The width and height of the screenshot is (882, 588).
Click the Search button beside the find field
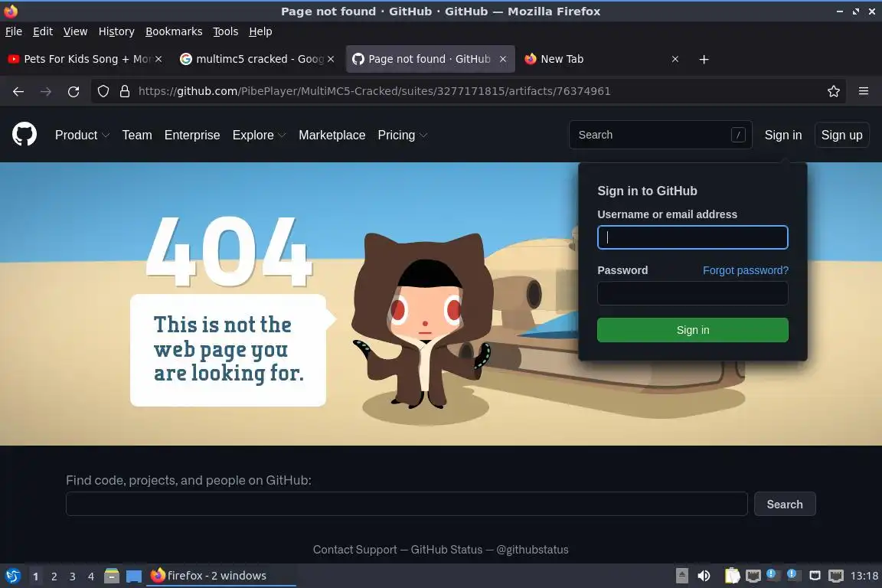pos(785,504)
